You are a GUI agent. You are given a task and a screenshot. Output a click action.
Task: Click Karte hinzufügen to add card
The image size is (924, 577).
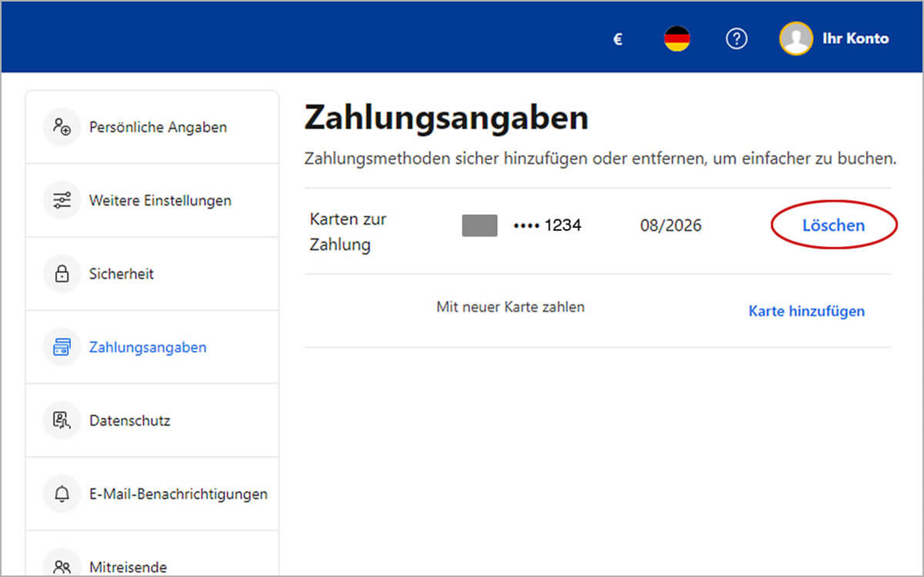tap(806, 311)
